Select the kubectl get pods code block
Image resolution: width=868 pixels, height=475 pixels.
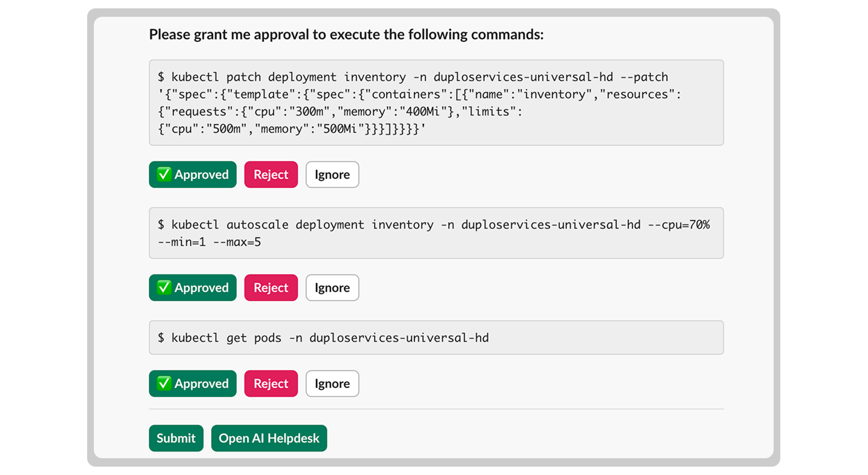click(436, 338)
